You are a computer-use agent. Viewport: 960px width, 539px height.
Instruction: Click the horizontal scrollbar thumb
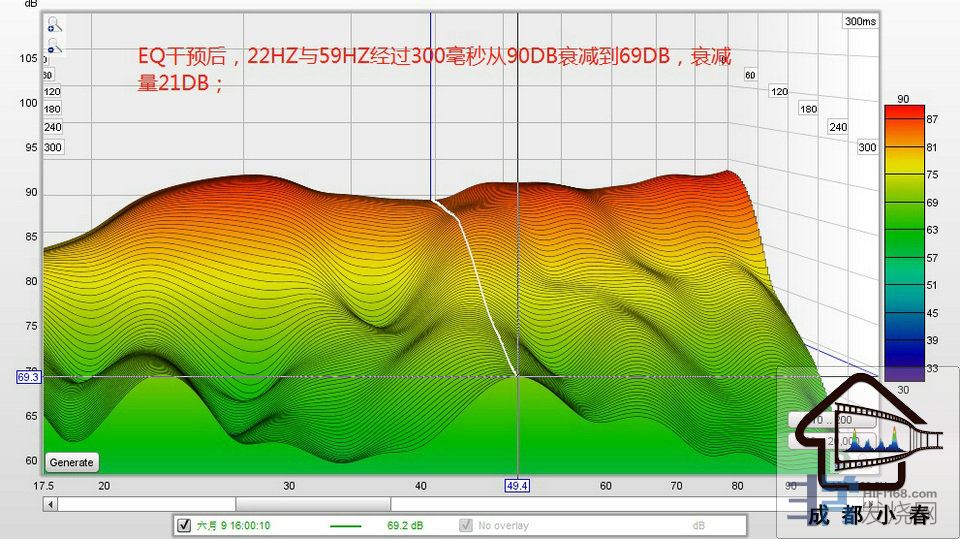coord(312,504)
